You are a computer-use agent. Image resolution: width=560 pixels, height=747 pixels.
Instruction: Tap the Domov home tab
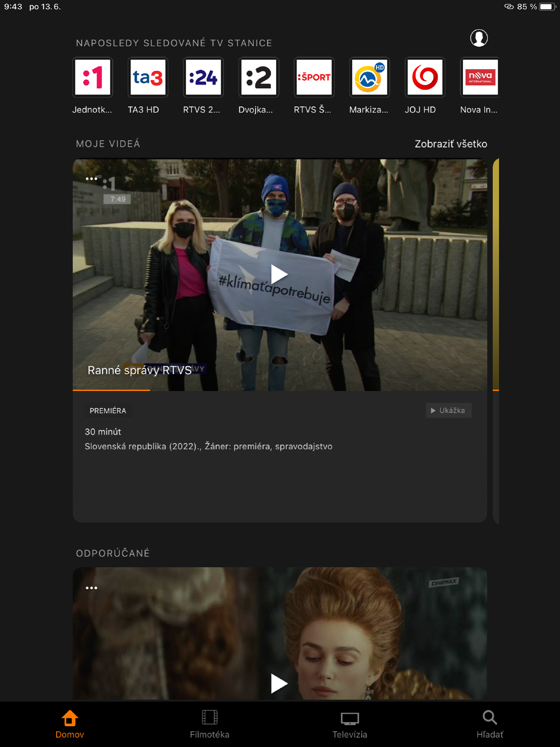(x=69, y=724)
